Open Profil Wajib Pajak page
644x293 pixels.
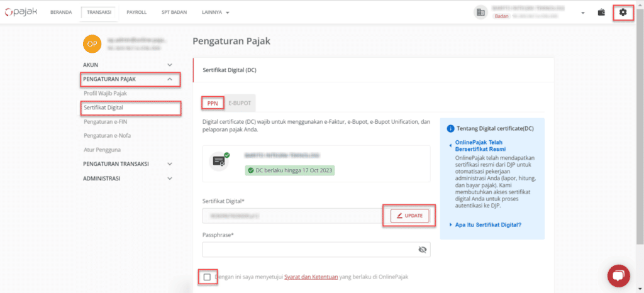(105, 93)
